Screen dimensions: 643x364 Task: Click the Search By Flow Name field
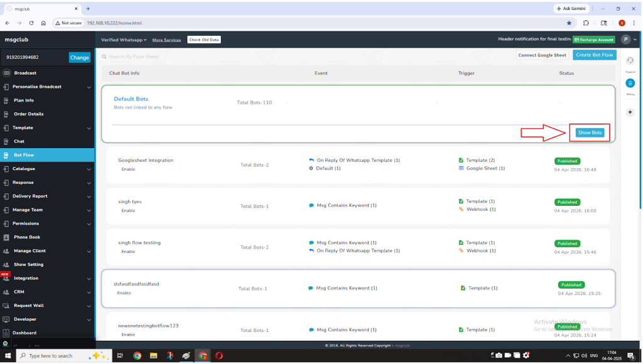[x=188, y=56]
